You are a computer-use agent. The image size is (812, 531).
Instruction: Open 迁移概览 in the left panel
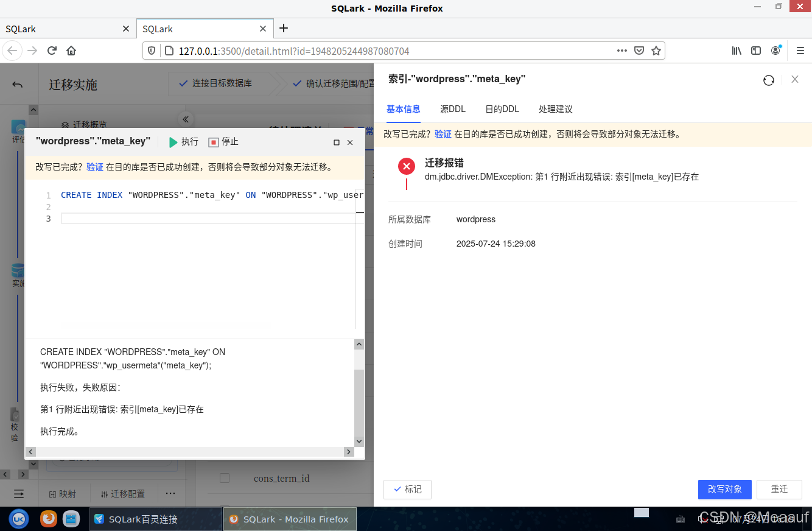click(84, 124)
